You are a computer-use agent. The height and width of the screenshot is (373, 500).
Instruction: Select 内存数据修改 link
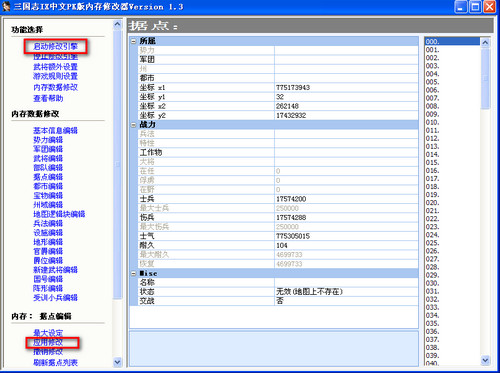pyautogui.click(x=55, y=87)
